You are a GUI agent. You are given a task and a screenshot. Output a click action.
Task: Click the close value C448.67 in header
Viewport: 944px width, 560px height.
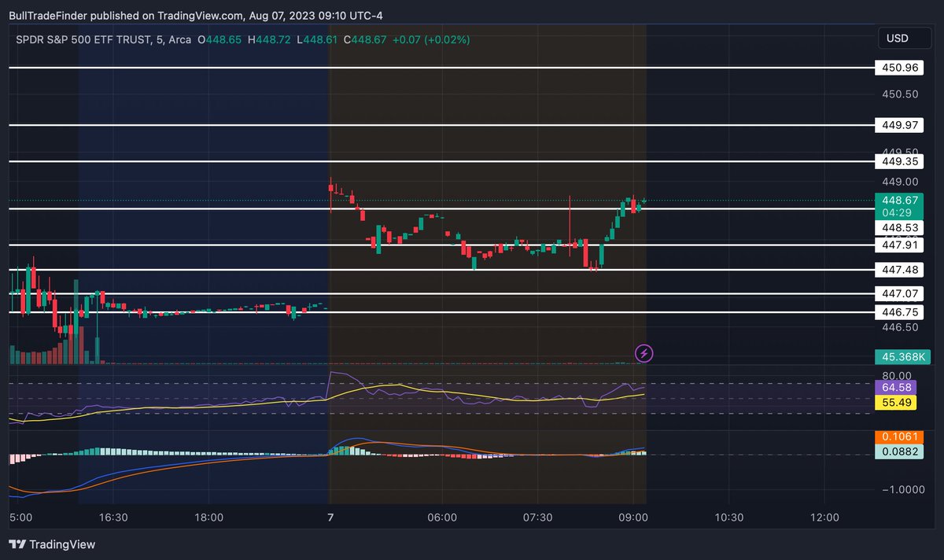point(365,39)
